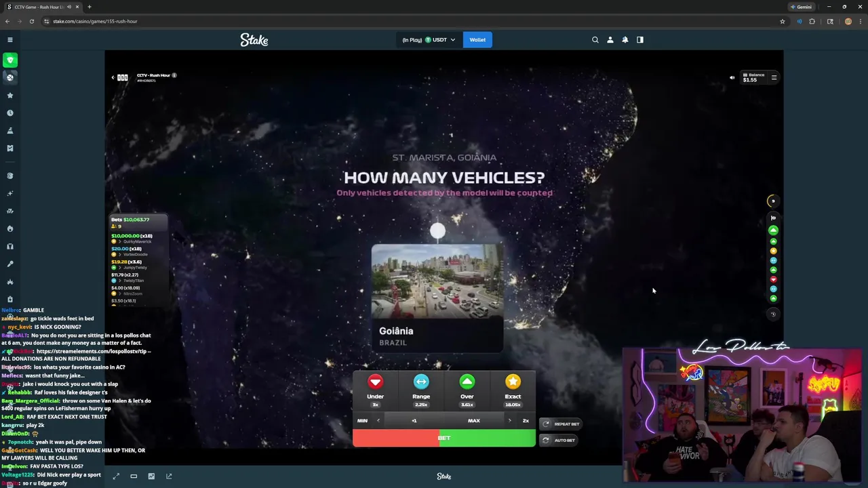Open live stats chart icon below game
Viewport: 868px width, 488px height.
151,476
